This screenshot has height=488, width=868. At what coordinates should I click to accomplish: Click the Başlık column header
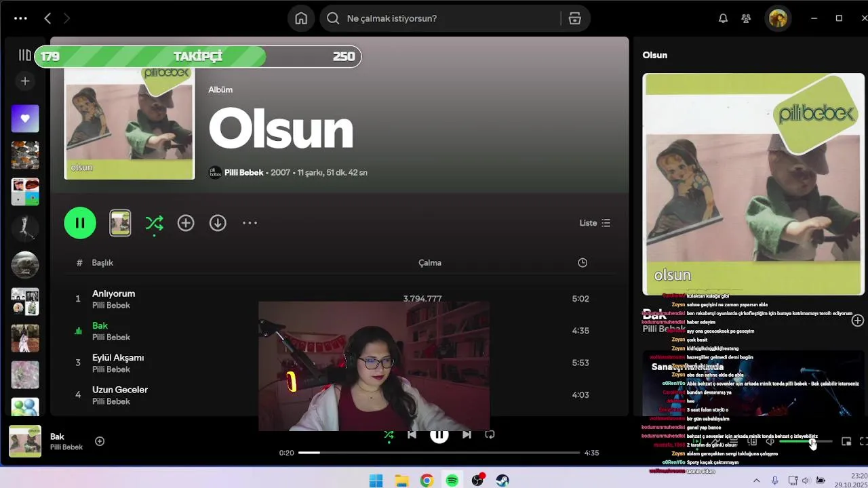102,263
